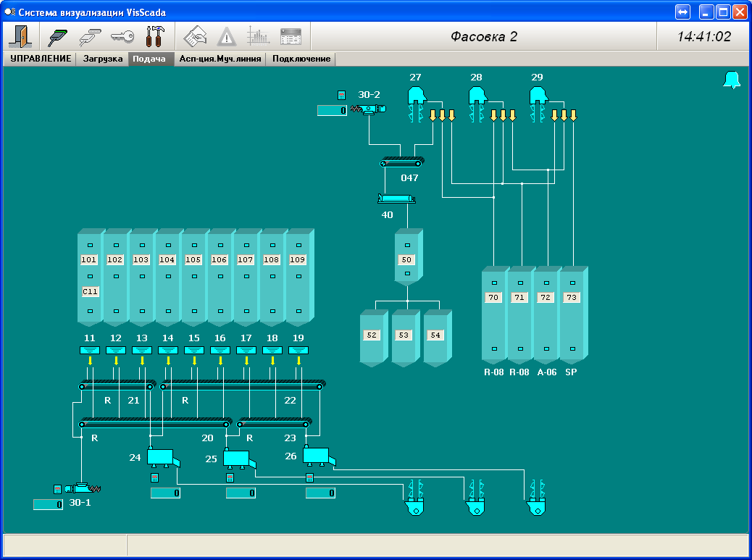
Task: Toggle the gate valve under silo 11
Action: click(x=90, y=351)
